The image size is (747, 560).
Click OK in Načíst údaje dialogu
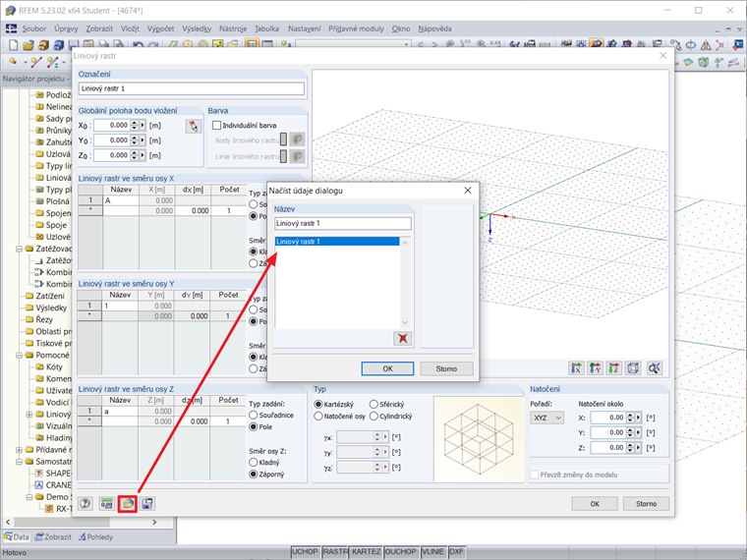[387, 368]
